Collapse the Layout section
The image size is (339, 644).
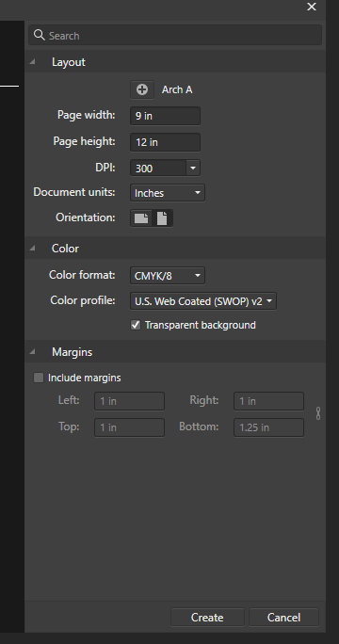[32, 62]
